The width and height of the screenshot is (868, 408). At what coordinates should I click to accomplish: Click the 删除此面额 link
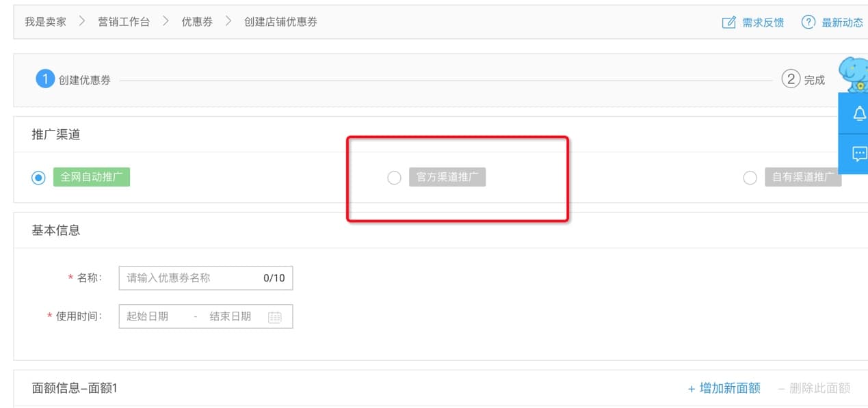pos(814,388)
